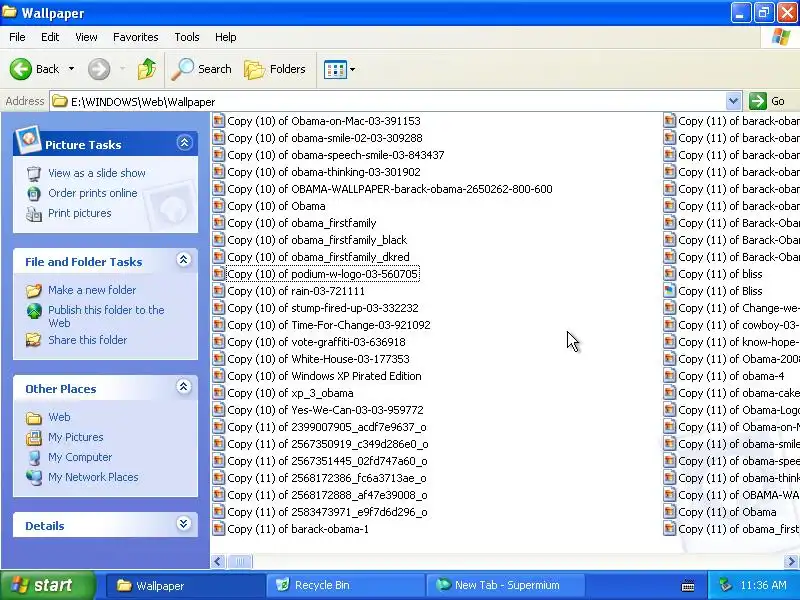The width and height of the screenshot is (800, 600).
Task: Click the My Network Places icon
Action: click(x=34, y=477)
